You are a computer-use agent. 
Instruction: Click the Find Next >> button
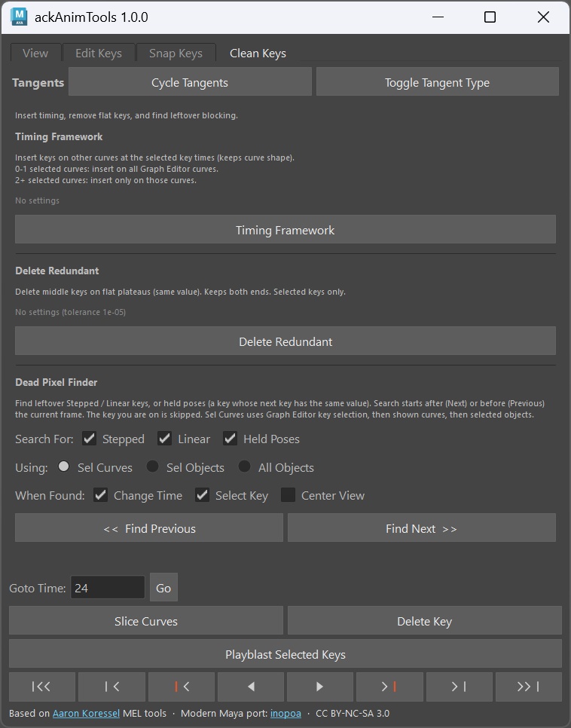[x=422, y=528]
